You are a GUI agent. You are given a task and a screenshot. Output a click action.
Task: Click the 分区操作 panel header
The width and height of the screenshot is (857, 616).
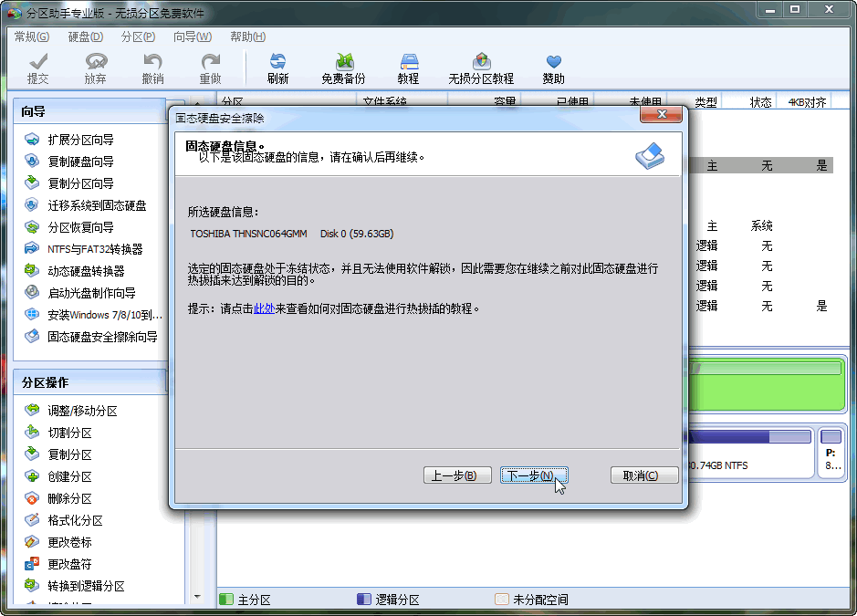pos(90,382)
